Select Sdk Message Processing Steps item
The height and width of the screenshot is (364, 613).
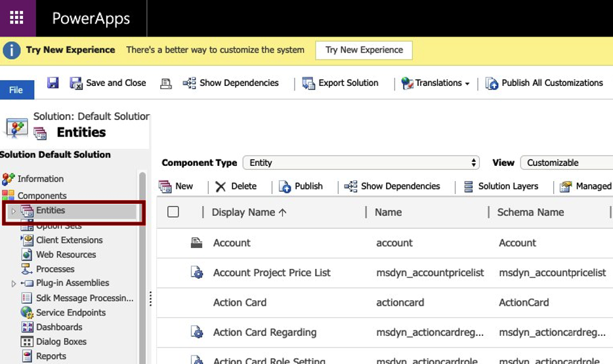tap(85, 298)
